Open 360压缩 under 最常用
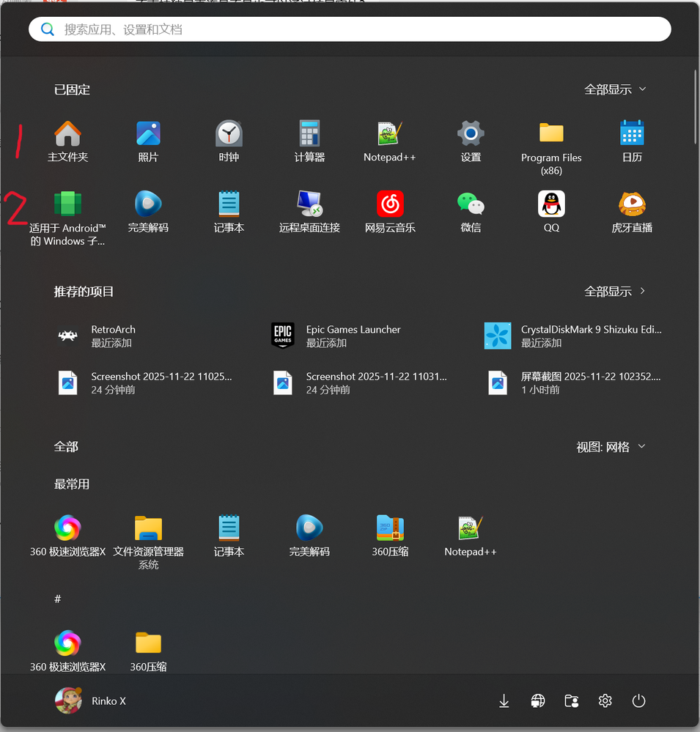This screenshot has height=732, width=700. click(390, 536)
